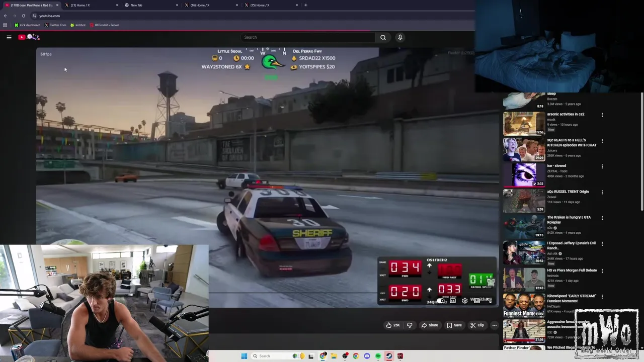Viewport: 644px width, 362px height.
Task: Open Steam from the taskbar
Action: tap(389, 356)
